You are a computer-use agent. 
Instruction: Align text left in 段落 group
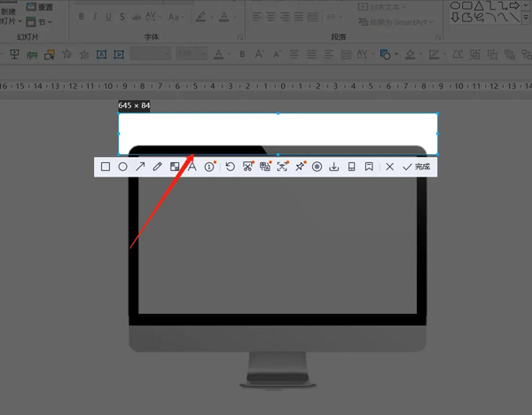[x=257, y=17]
